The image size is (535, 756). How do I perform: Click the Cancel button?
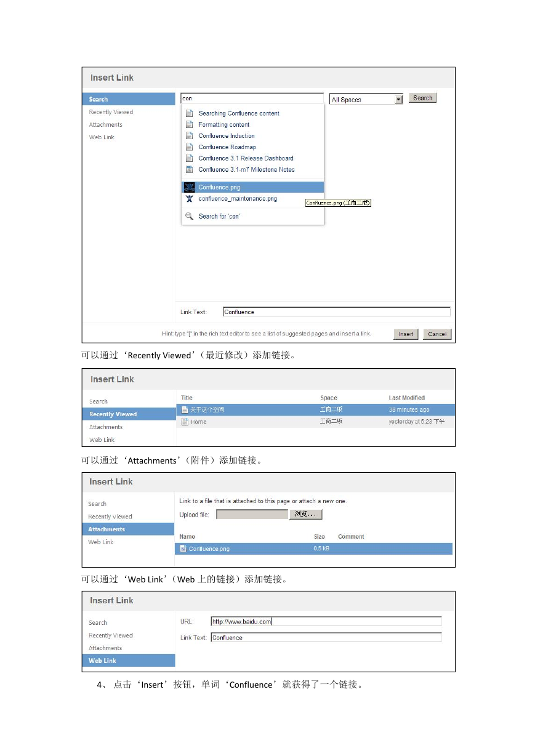point(437,334)
